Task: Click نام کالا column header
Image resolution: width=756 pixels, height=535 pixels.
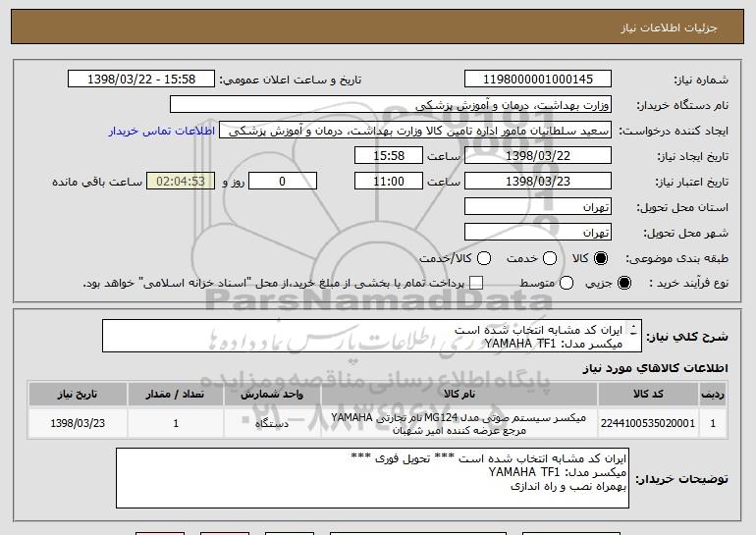Action: 459,395
